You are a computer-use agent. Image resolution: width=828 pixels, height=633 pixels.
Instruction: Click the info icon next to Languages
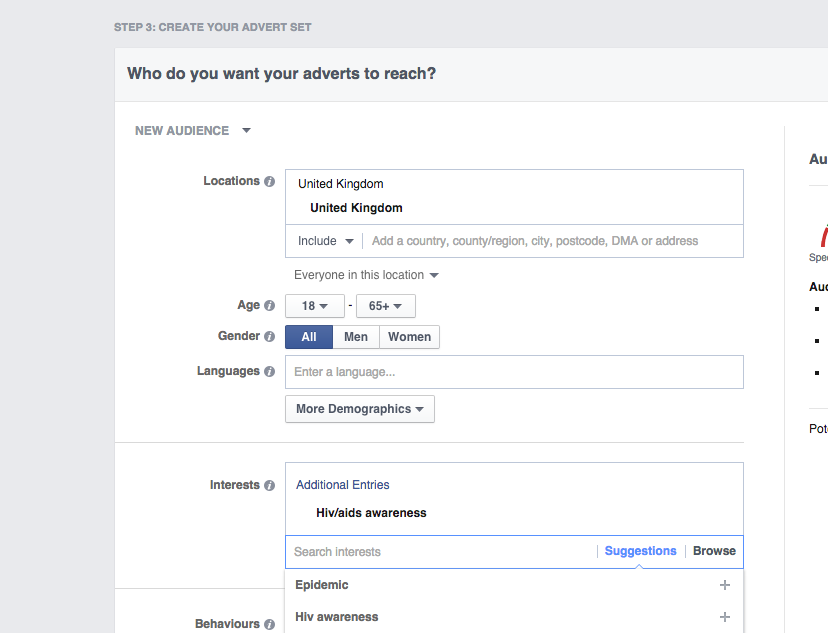[x=269, y=372]
